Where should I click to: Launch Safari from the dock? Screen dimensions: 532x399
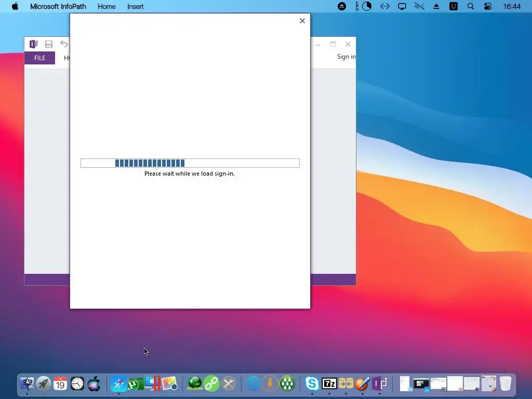click(x=119, y=384)
